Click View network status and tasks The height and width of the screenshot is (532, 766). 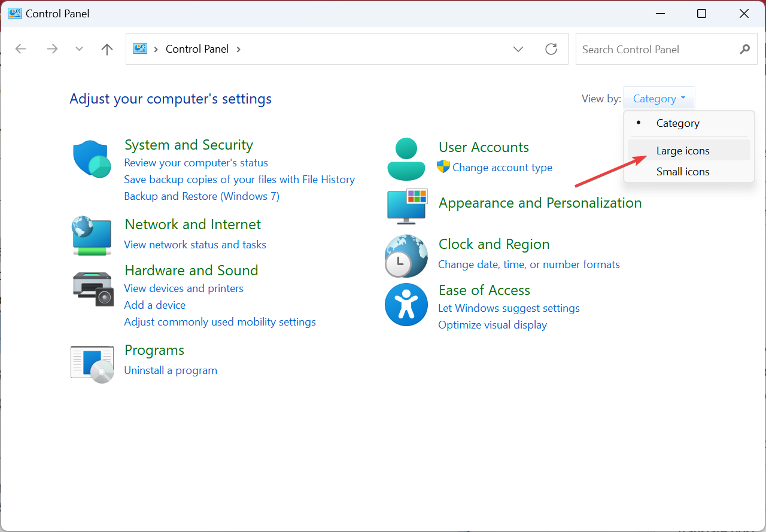(195, 245)
